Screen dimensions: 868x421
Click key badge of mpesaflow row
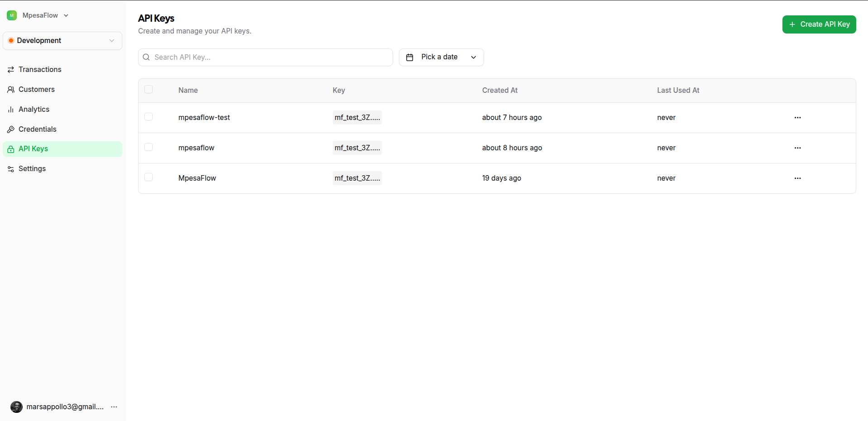(357, 148)
